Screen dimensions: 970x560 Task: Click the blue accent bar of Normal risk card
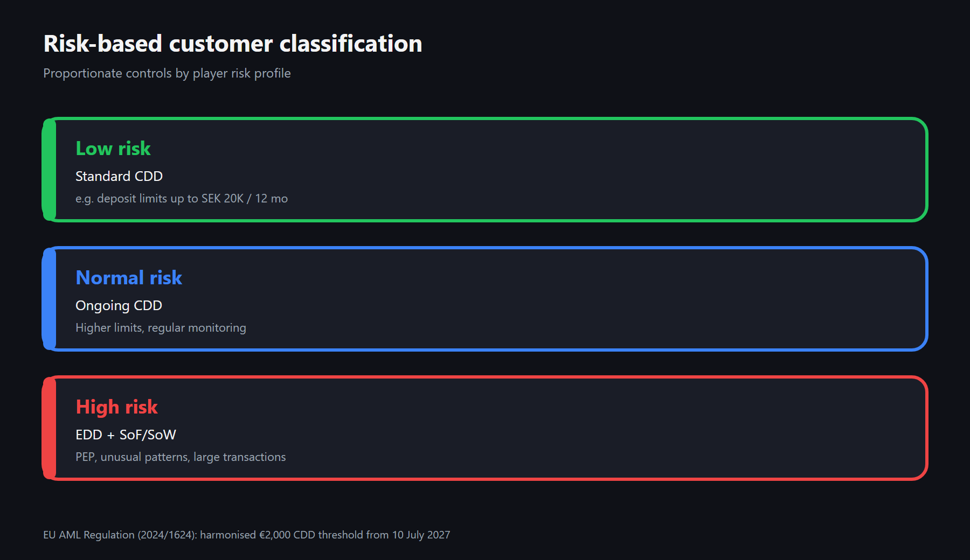click(x=49, y=299)
